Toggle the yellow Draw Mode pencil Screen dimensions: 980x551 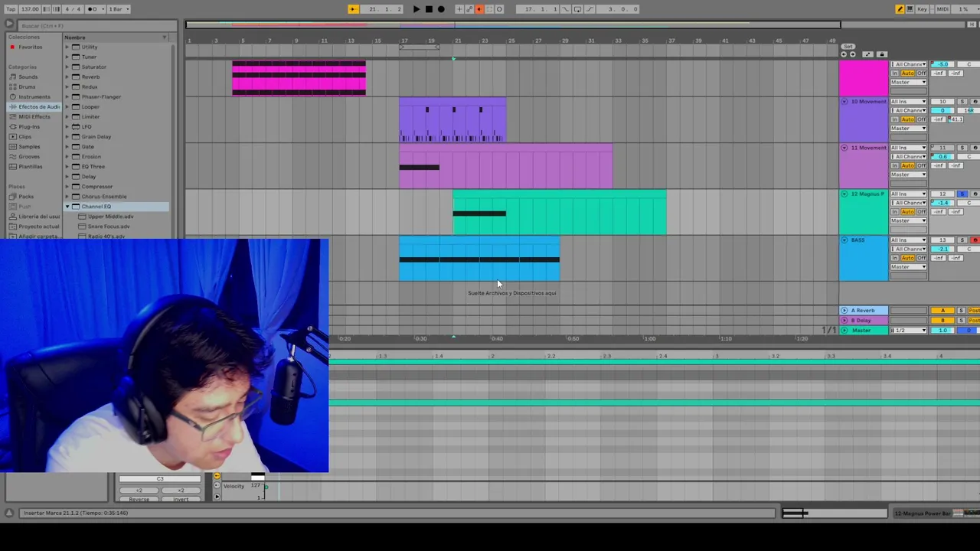coord(900,9)
